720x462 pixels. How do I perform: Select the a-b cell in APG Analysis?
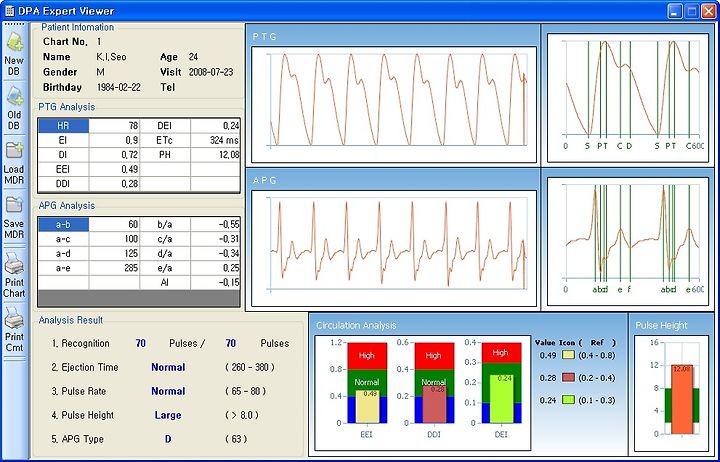tap(63, 225)
